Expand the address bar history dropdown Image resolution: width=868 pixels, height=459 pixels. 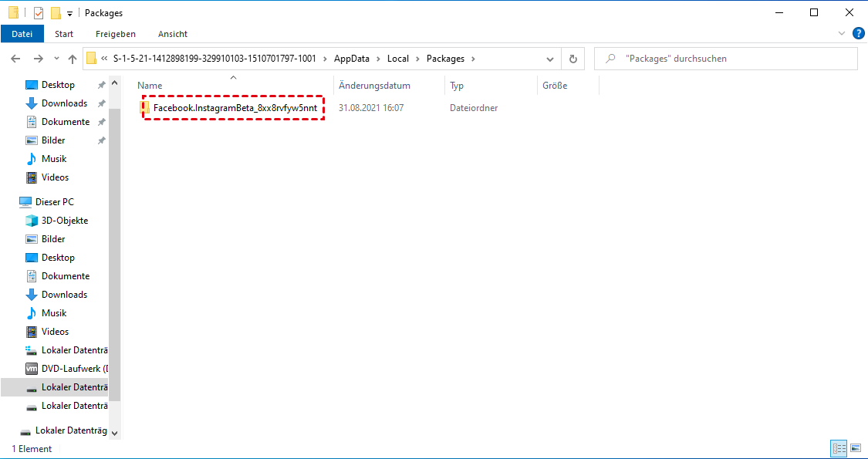[549, 59]
